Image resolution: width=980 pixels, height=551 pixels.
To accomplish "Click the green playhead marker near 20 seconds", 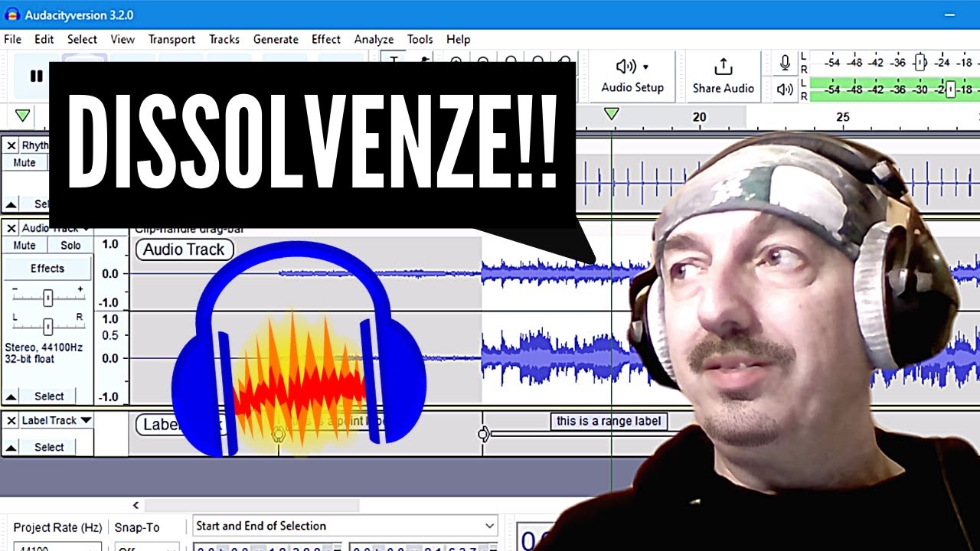I will (x=611, y=114).
